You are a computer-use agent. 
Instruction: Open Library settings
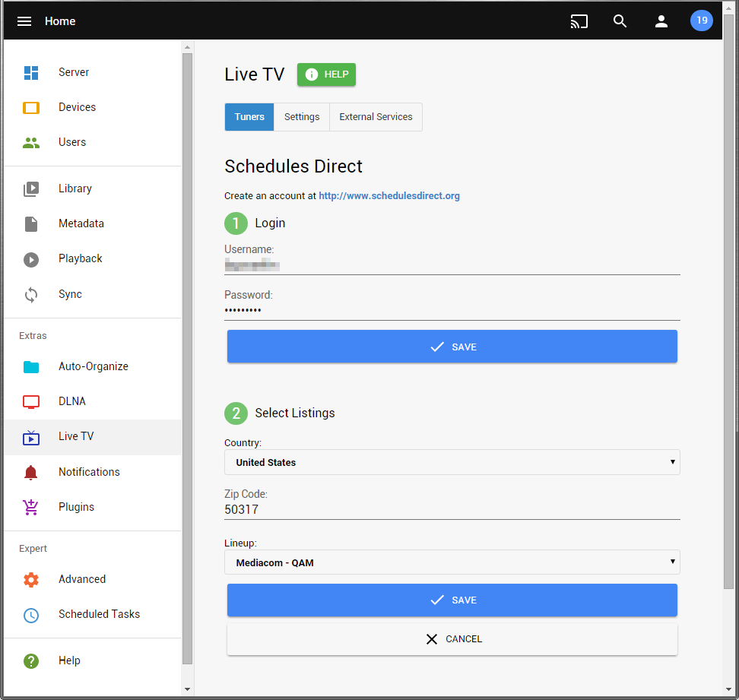[93, 189]
